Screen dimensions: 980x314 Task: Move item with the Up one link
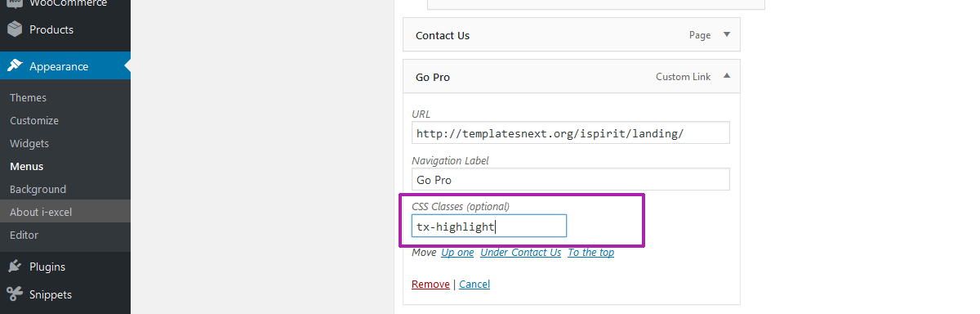[x=457, y=253]
